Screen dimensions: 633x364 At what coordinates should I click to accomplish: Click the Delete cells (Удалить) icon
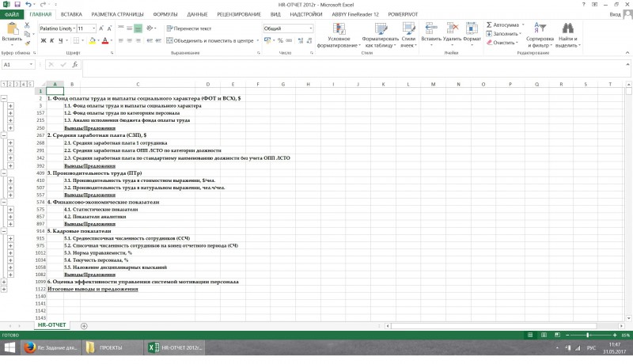tap(452, 28)
